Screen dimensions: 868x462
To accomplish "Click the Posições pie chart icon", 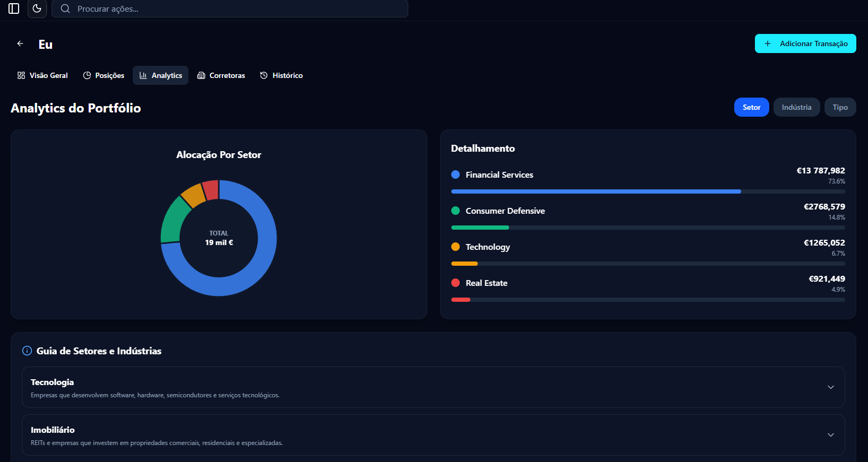I will (87, 75).
